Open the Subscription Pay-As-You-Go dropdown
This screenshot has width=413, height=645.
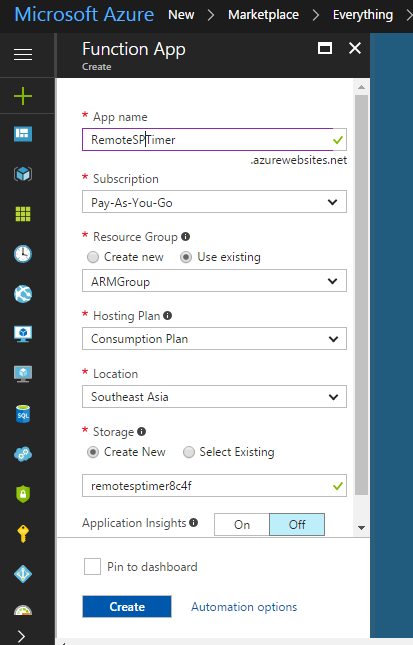coord(214,202)
